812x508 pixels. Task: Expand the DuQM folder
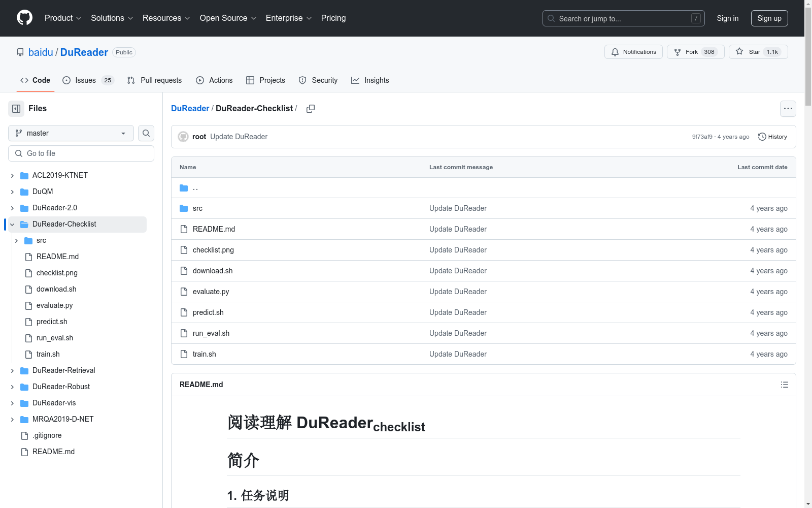click(x=12, y=192)
